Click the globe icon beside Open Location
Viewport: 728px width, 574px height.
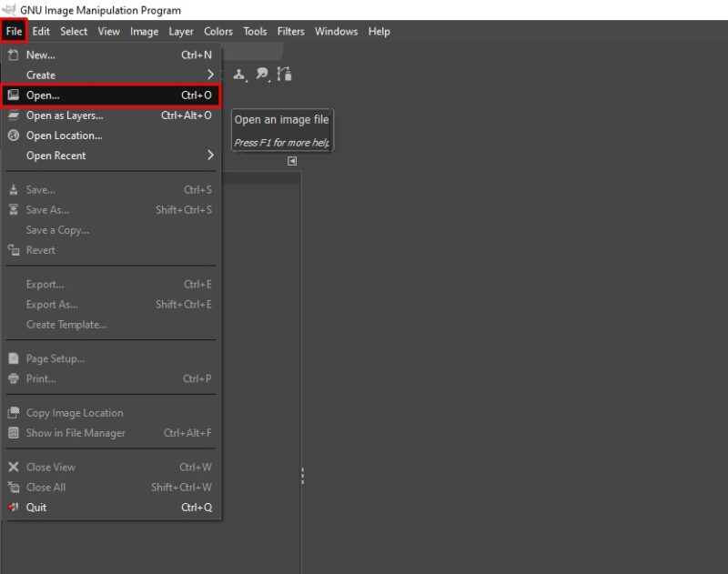[x=12, y=135]
